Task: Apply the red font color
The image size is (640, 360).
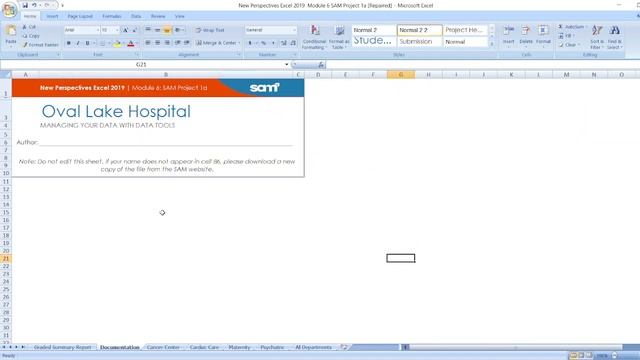Action: point(131,43)
